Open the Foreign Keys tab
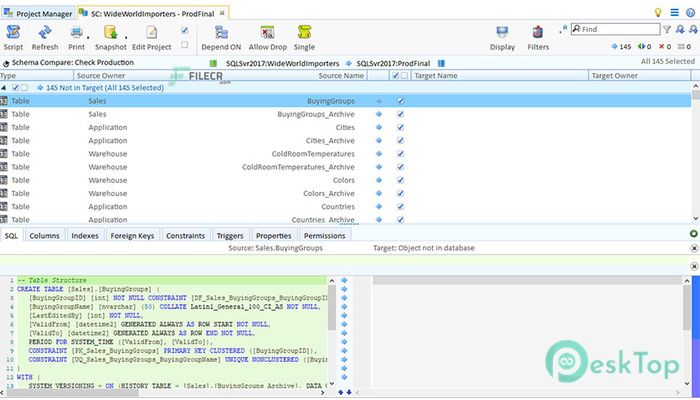This screenshot has height=400, width=700. coord(132,235)
